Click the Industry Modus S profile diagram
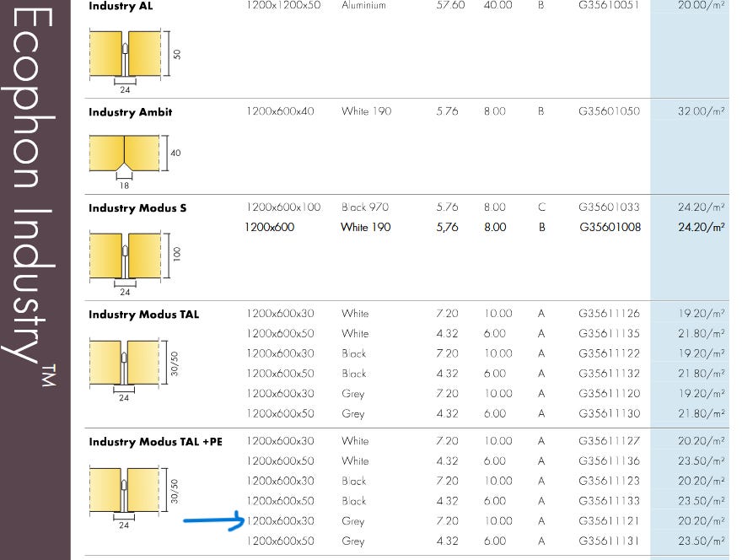742x560 pixels. pos(136,264)
